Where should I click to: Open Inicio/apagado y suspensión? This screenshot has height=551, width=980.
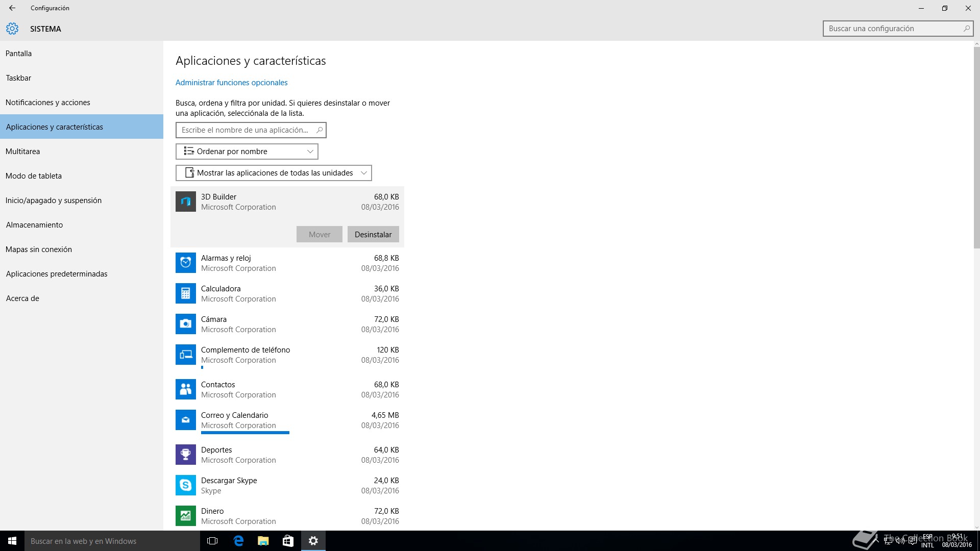coord(82,200)
